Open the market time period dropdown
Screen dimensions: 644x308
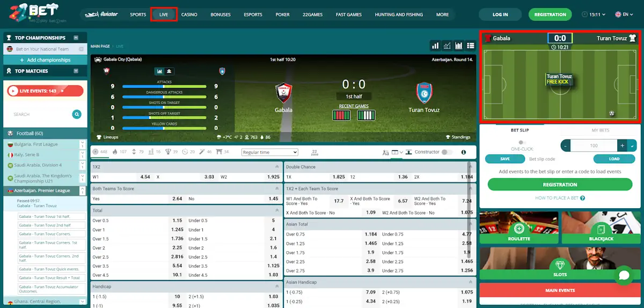pos(269,152)
